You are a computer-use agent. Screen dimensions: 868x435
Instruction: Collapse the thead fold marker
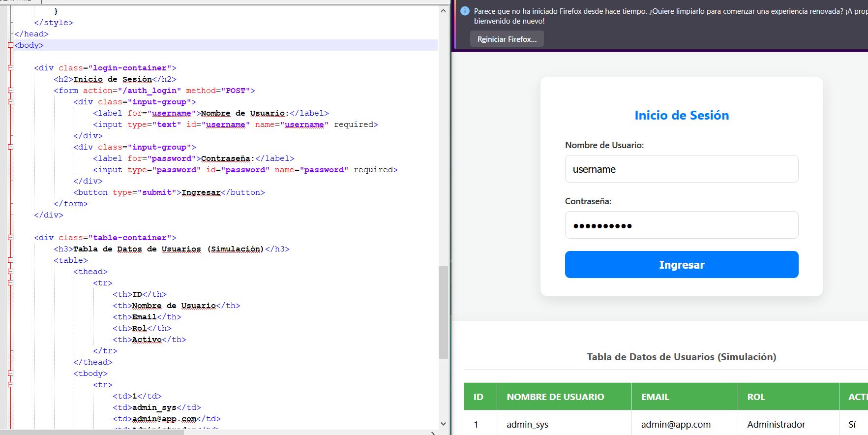click(x=10, y=272)
